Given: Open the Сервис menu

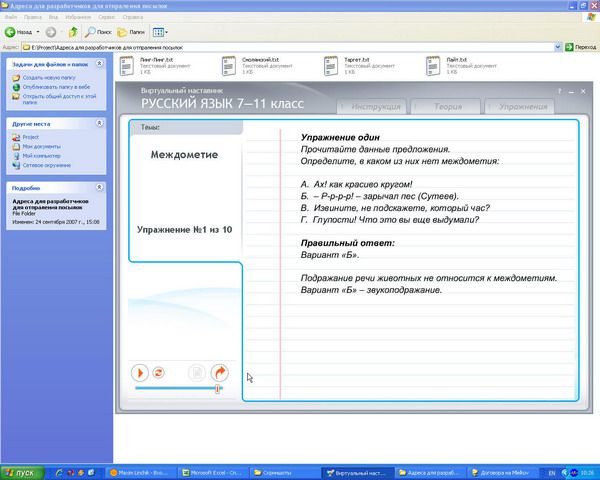Looking at the screenshot, I should [106, 17].
